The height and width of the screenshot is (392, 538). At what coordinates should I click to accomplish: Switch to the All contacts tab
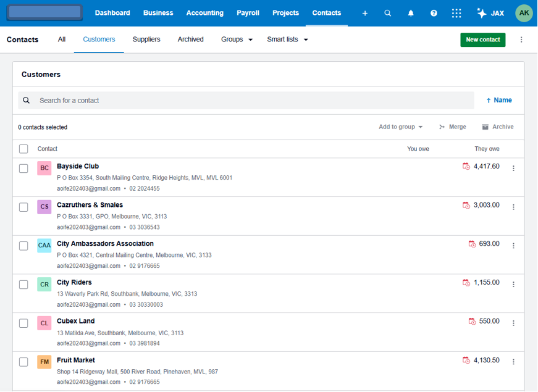[x=62, y=40]
